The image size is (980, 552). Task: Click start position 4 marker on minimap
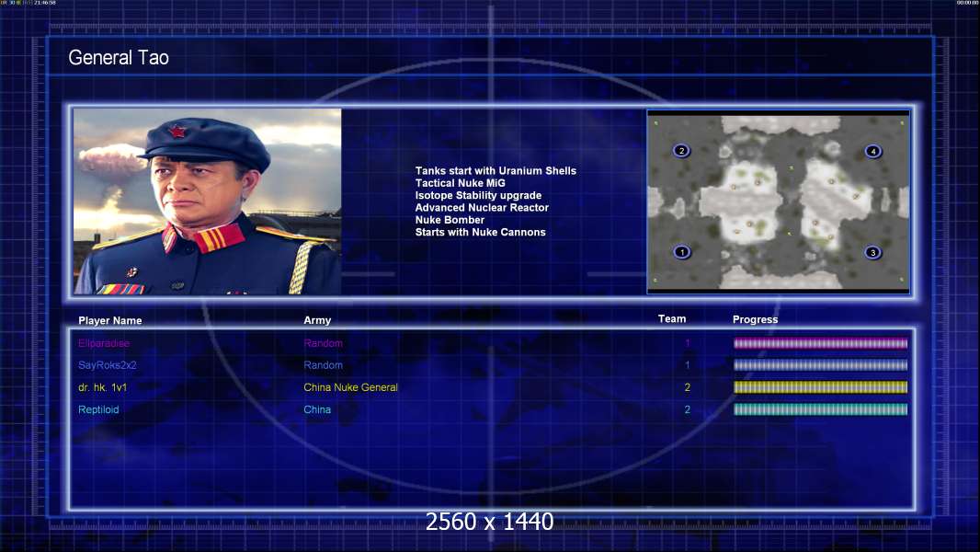(873, 151)
